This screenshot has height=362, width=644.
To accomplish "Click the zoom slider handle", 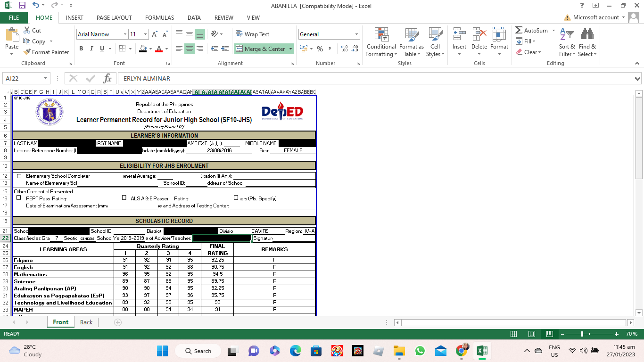I will [x=582, y=334].
